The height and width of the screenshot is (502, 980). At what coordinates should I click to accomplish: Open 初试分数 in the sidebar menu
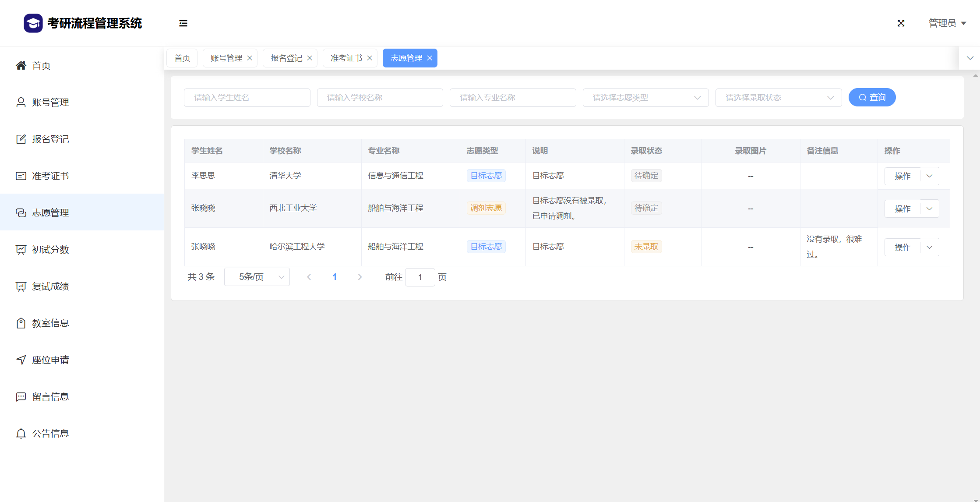coord(50,250)
